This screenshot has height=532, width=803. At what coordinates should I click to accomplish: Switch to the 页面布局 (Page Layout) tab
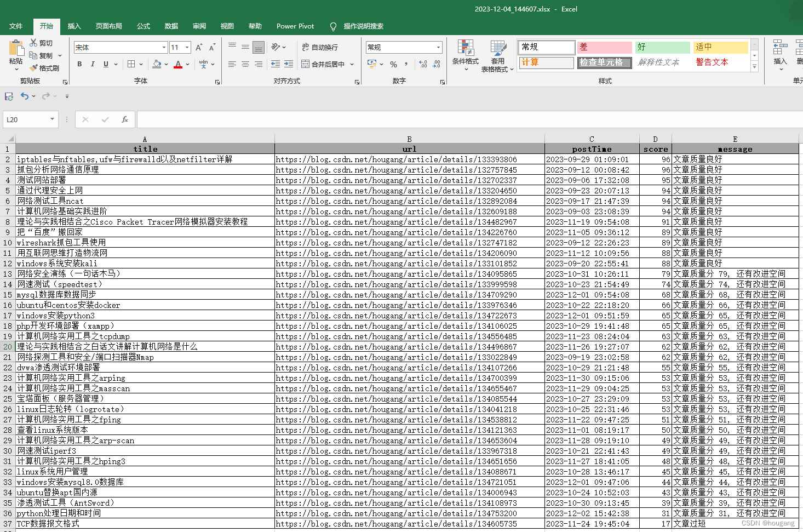pos(108,26)
